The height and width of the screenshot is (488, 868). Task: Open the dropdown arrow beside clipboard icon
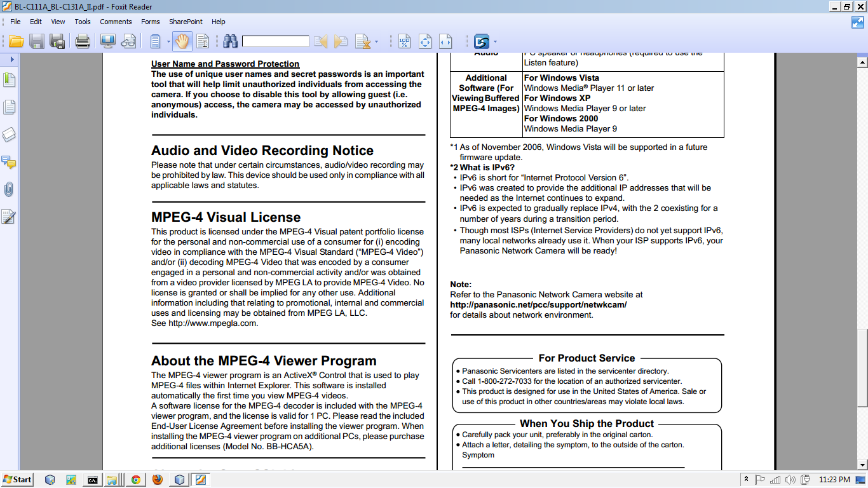click(x=168, y=42)
